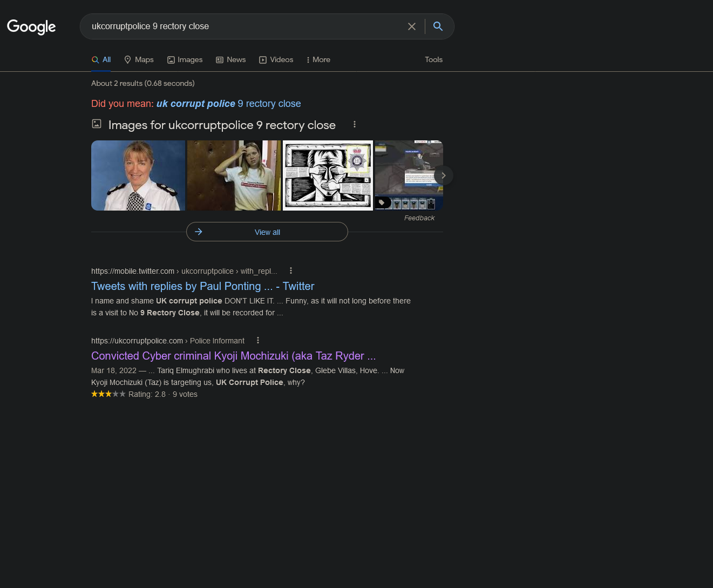Click the image icon beside Images heading
This screenshot has height=588, width=713.
click(97, 124)
